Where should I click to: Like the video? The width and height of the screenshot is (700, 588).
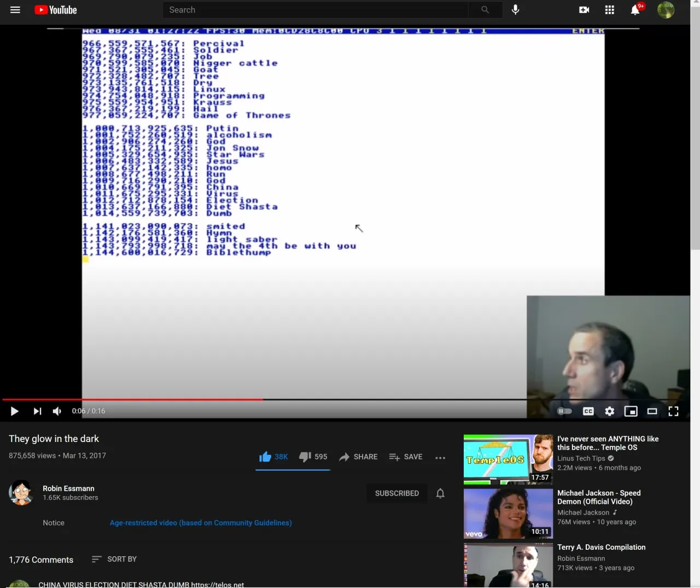pyautogui.click(x=273, y=457)
